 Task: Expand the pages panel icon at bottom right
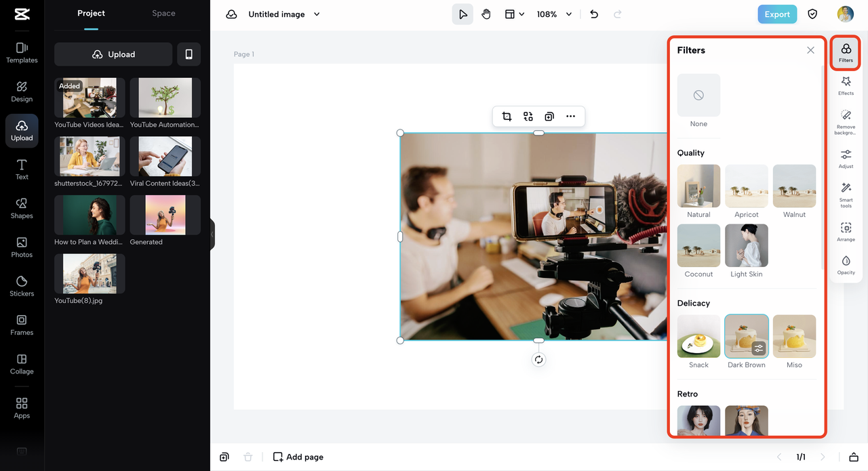point(853,457)
